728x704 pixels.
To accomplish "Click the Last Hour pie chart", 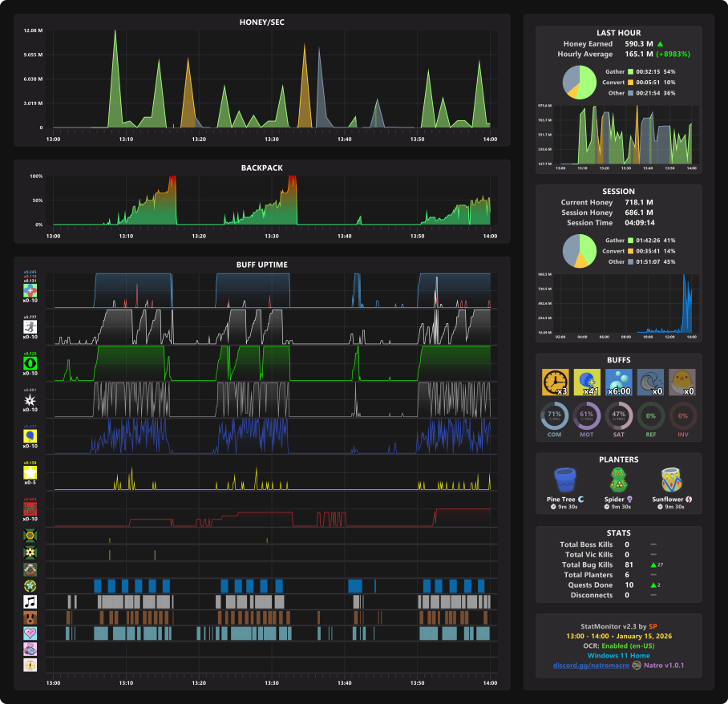I will 580,83.
